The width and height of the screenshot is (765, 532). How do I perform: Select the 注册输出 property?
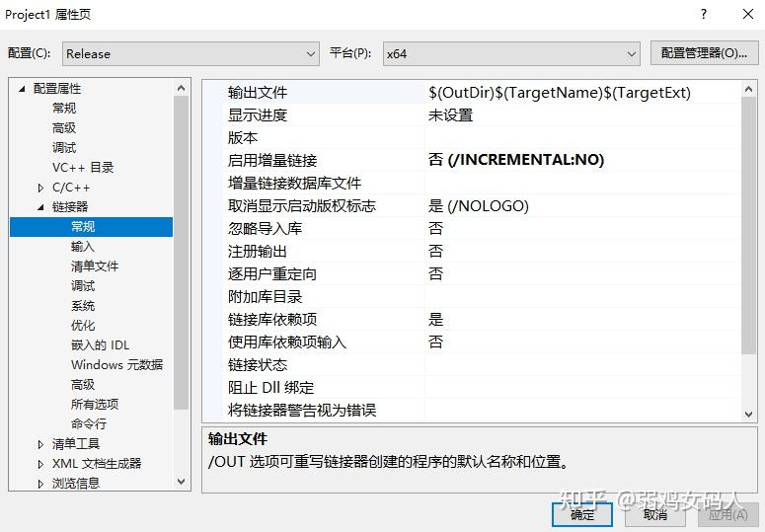point(257,251)
